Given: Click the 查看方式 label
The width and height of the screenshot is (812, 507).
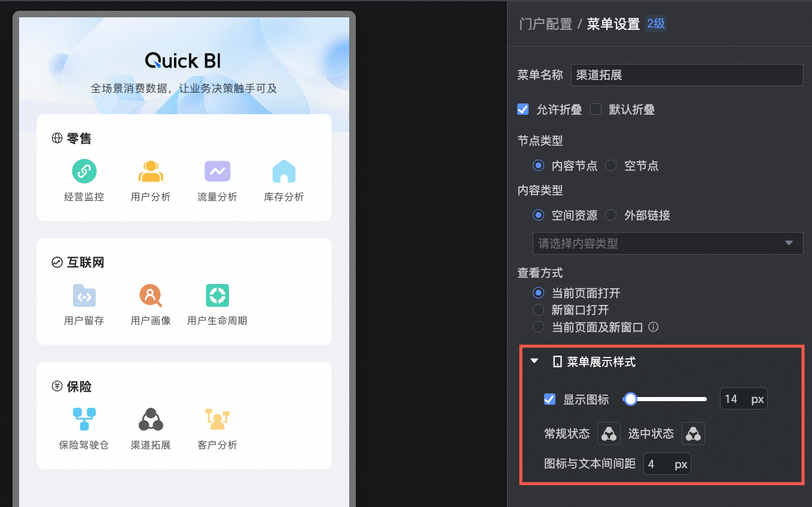Looking at the screenshot, I should (540, 273).
